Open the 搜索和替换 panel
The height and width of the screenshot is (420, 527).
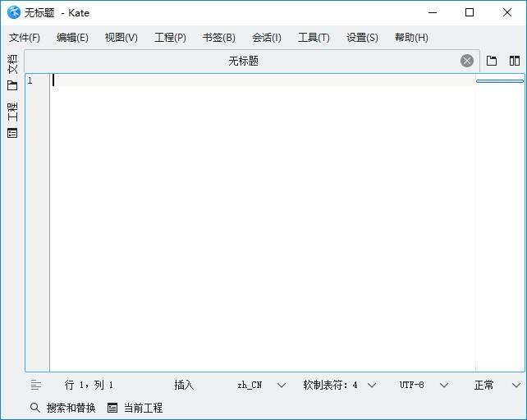click(x=63, y=408)
